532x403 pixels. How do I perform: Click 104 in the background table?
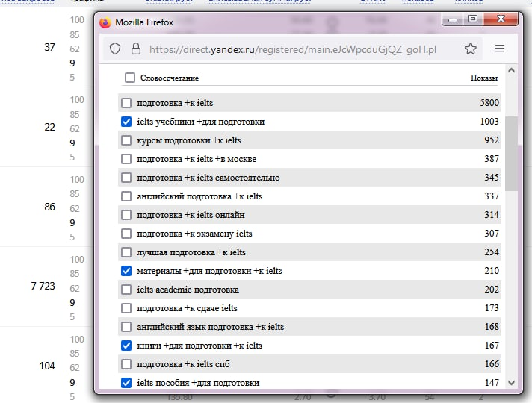point(47,366)
